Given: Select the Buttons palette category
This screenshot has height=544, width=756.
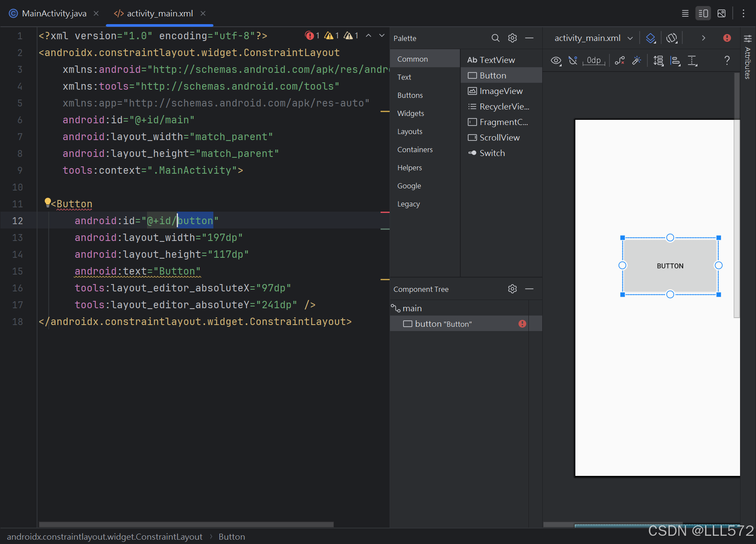Looking at the screenshot, I should click(x=425, y=95).
